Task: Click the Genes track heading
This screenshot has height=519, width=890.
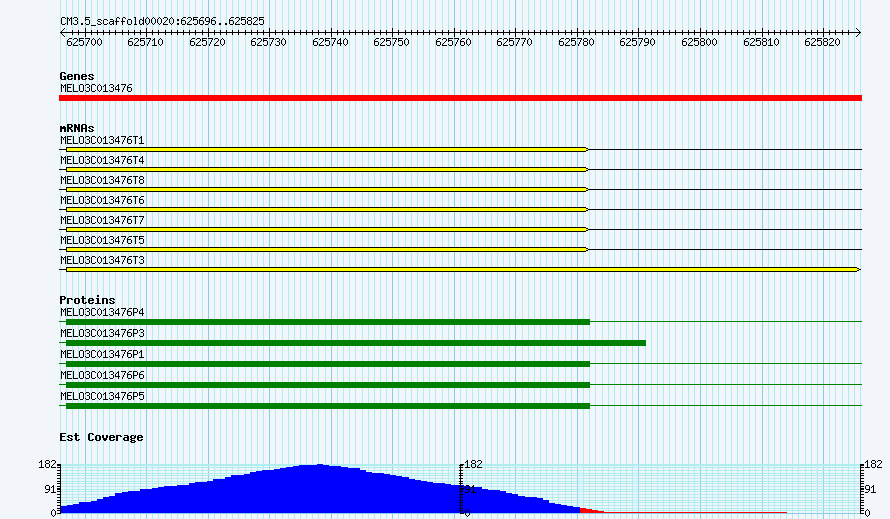Action: [77, 76]
